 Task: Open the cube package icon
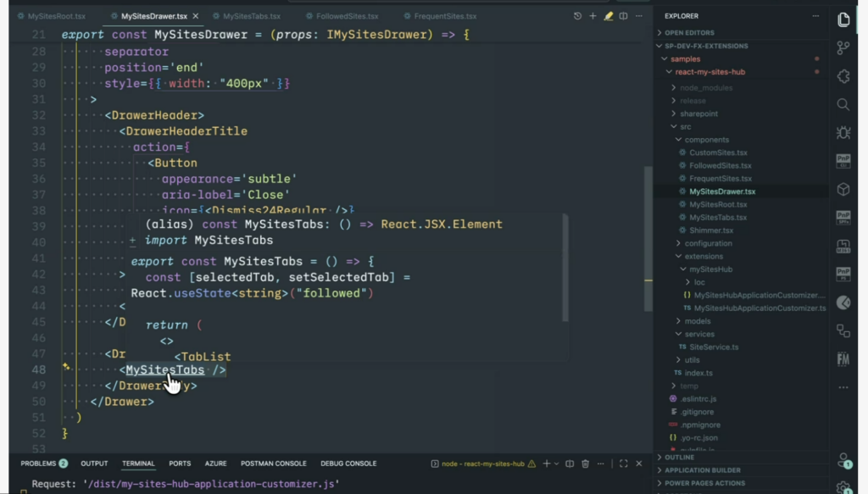click(x=843, y=189)
